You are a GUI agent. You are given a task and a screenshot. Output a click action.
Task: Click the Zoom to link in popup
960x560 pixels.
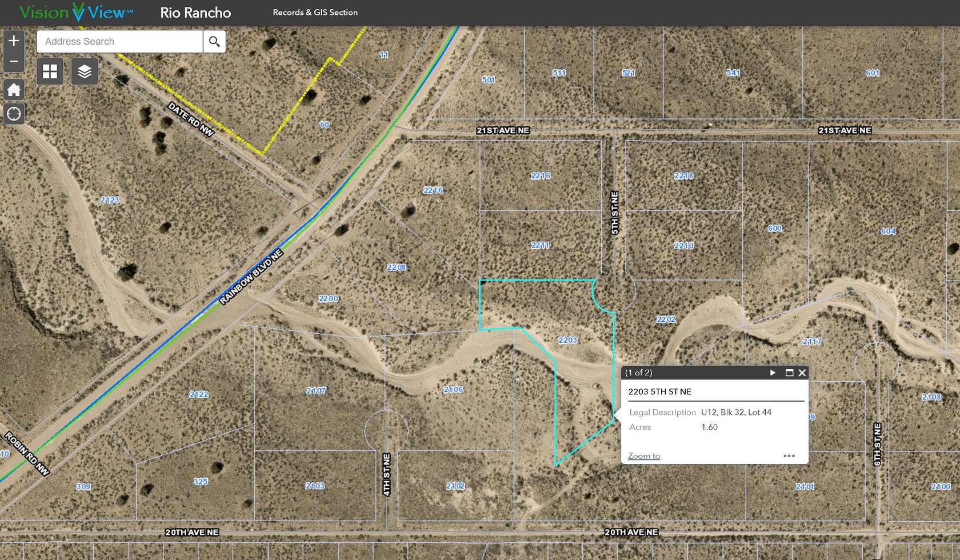pyautogui.click(x=643, y=455)
